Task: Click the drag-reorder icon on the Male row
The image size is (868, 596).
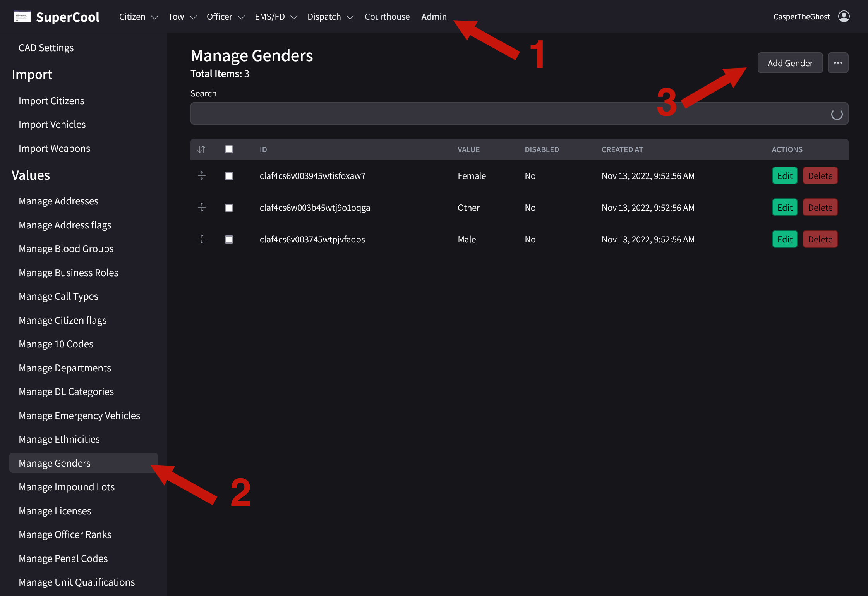Action: pyautogui.click(x=201, y=239)
